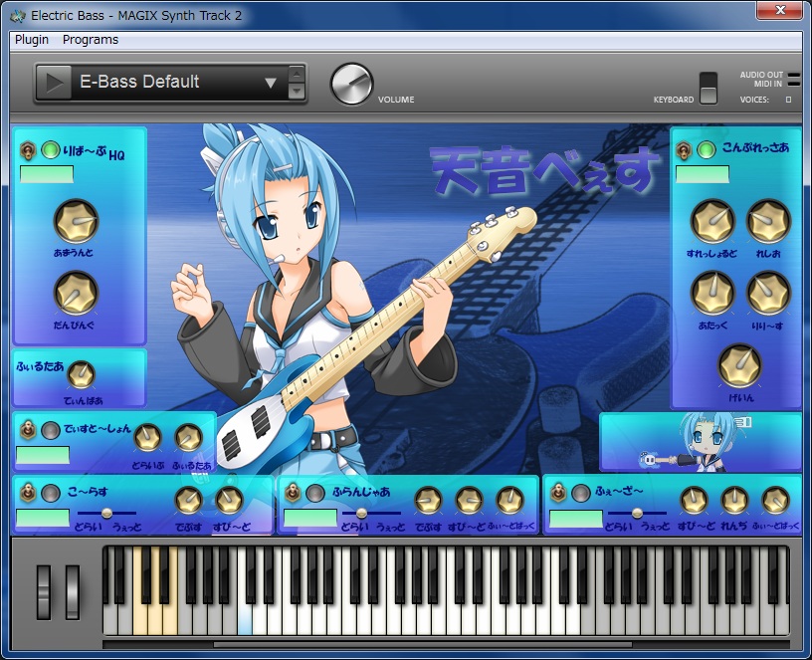Click the lever switch icon beside ふらんじゃあ

[293, 492]
